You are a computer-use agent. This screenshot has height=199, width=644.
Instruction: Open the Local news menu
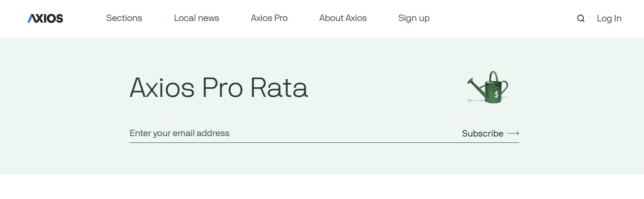tap(197, 18)
